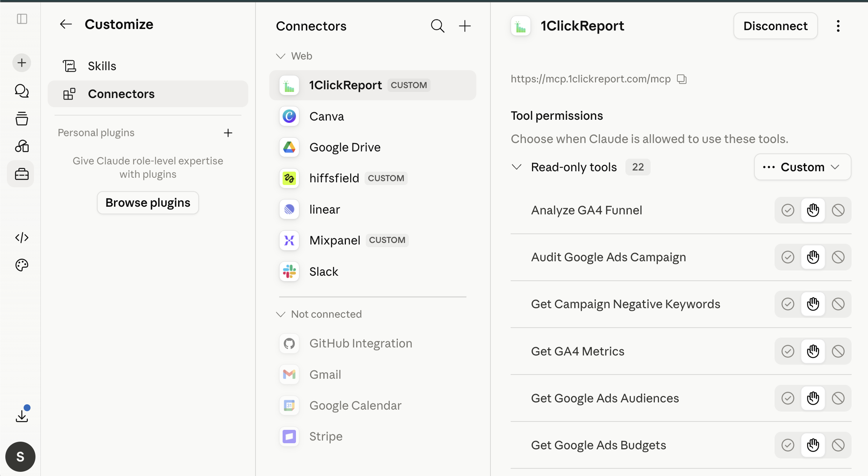The width and height of the screenshot is (868, 476).
Task: Block Get Google Ads Audiences tool
Action: point(838,398)
